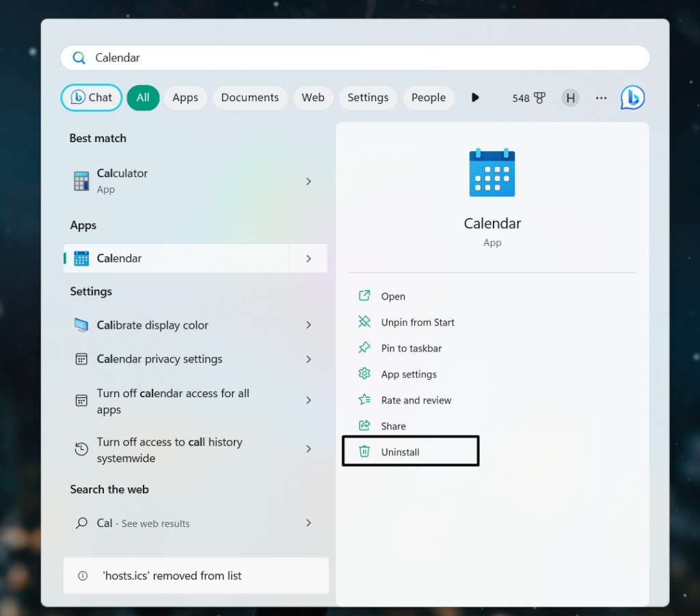The image size is (700, 616).
Task: Switch to the Apps filter tab
Action: (x=185, y=98)
